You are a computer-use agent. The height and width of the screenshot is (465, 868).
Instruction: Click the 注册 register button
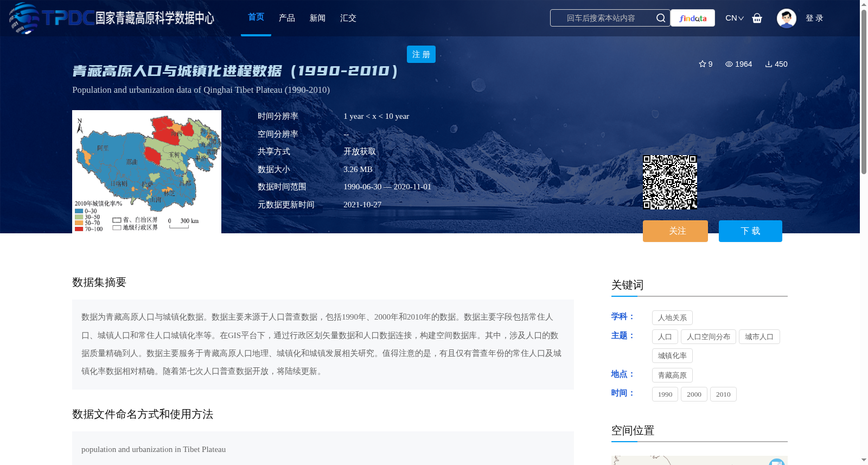(421, 54)
